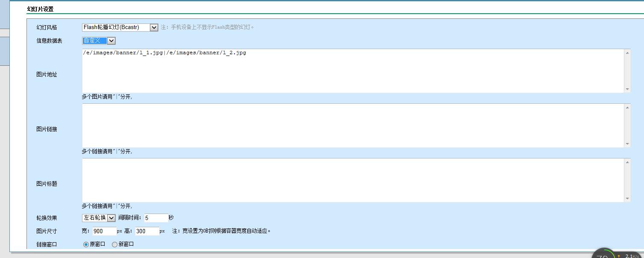Click the 幻灯片设置 section heading
This screenshot has width=644, height=258.
point(40,9)
